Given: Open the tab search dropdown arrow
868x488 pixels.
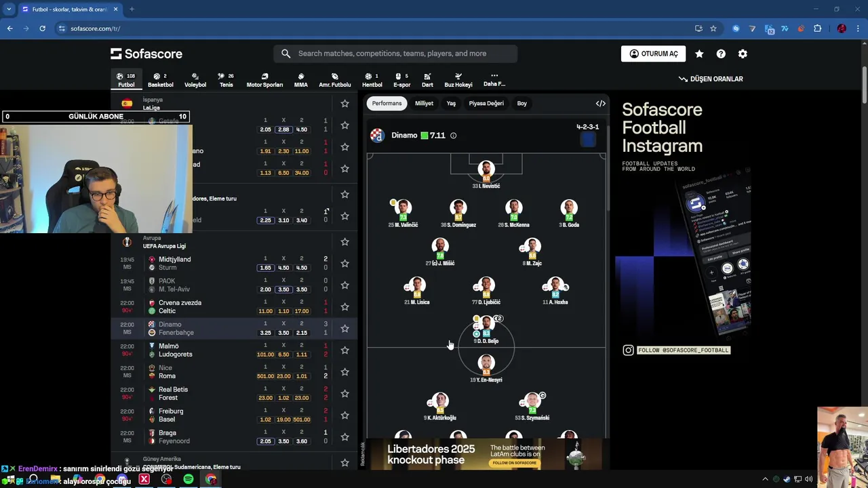Looking at the screenshot, I should point(9,9).
